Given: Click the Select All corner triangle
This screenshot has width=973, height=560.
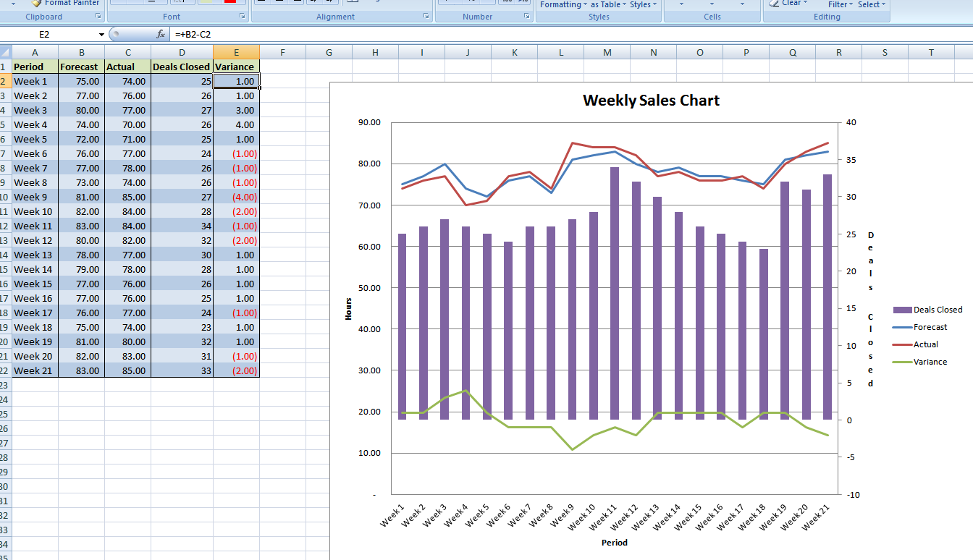Looking at the screenshot, I should point(6,52).
